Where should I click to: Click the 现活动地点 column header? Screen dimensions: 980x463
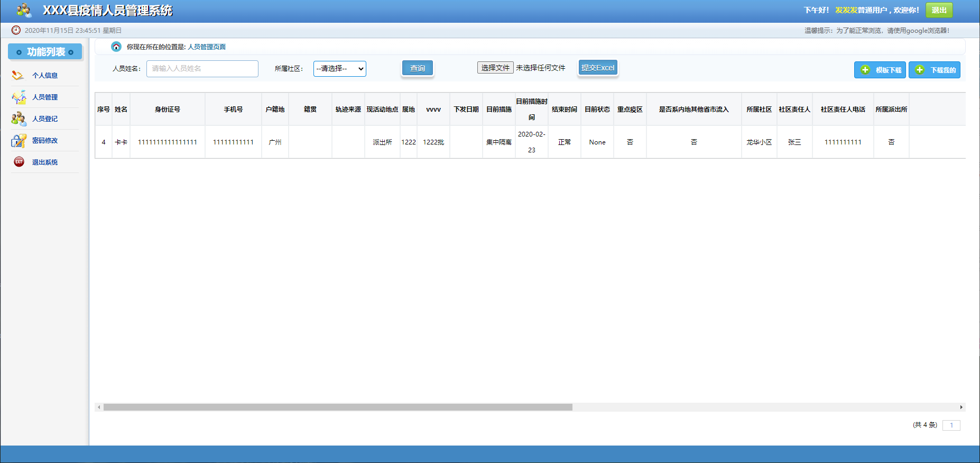[x=382, y=110]
